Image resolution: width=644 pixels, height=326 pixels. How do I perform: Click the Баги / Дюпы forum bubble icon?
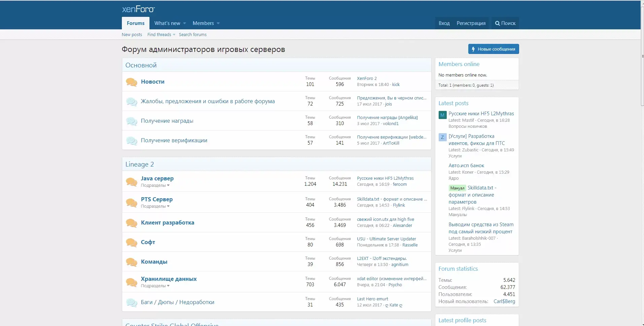131,302
